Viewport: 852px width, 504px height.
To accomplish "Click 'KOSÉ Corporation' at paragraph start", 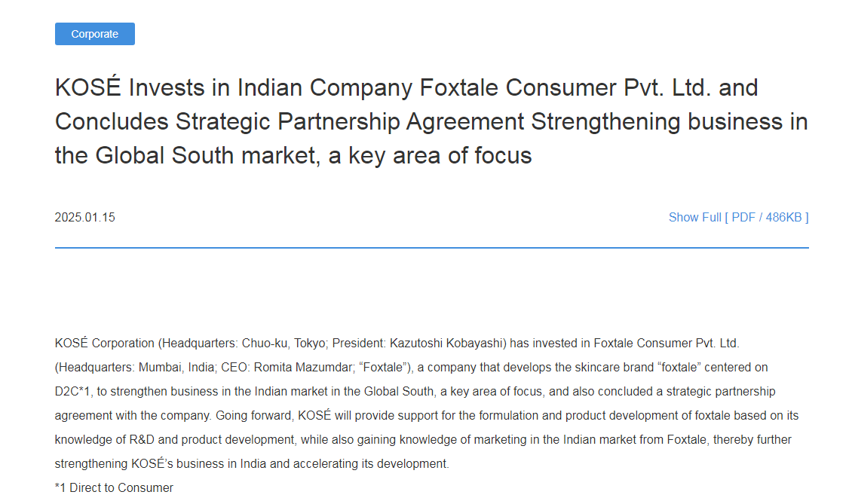I will (104, 344).
